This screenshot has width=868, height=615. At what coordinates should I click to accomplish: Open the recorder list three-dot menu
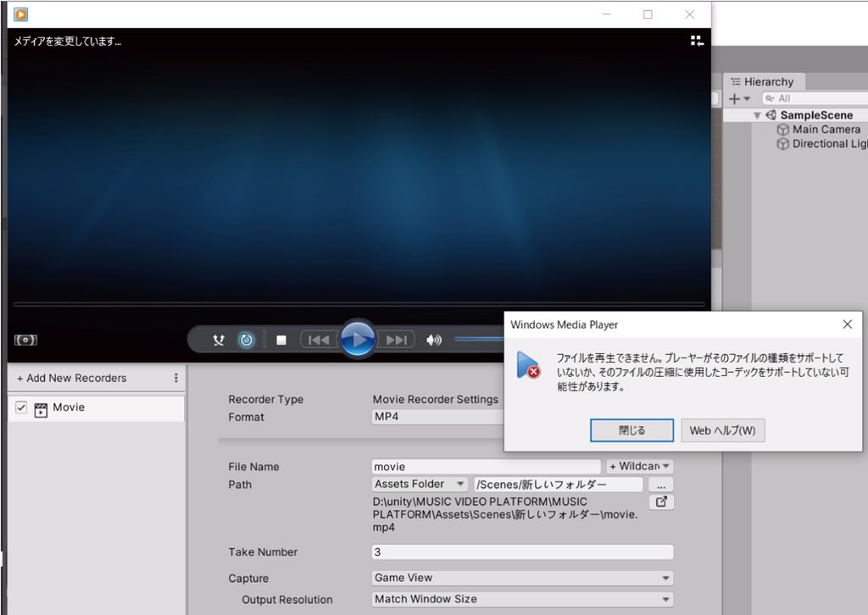pos(176,378)
